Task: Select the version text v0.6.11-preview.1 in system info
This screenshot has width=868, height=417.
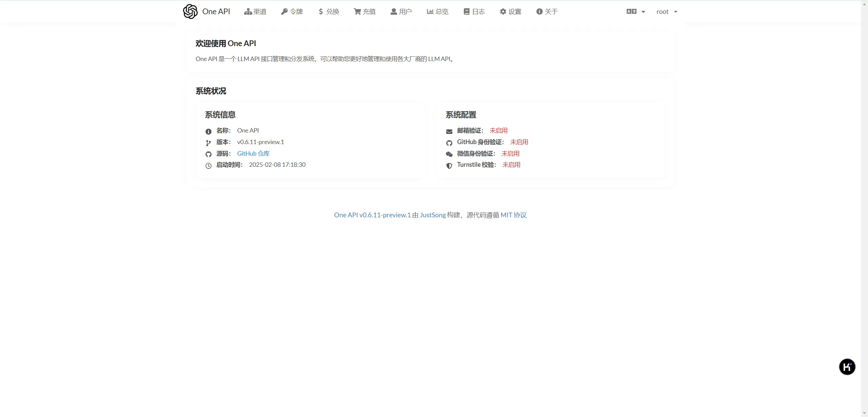Action: tap(260, 142)
